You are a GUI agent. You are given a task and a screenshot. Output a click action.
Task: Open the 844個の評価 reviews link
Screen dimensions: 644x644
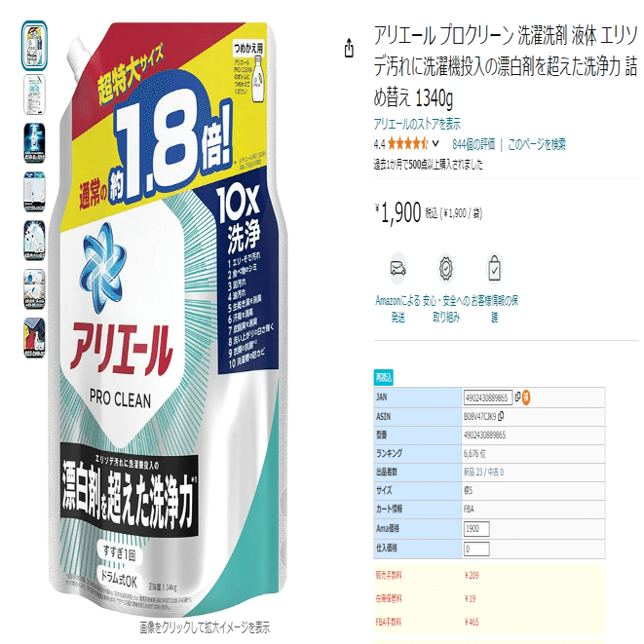click(x=474, y=144)
